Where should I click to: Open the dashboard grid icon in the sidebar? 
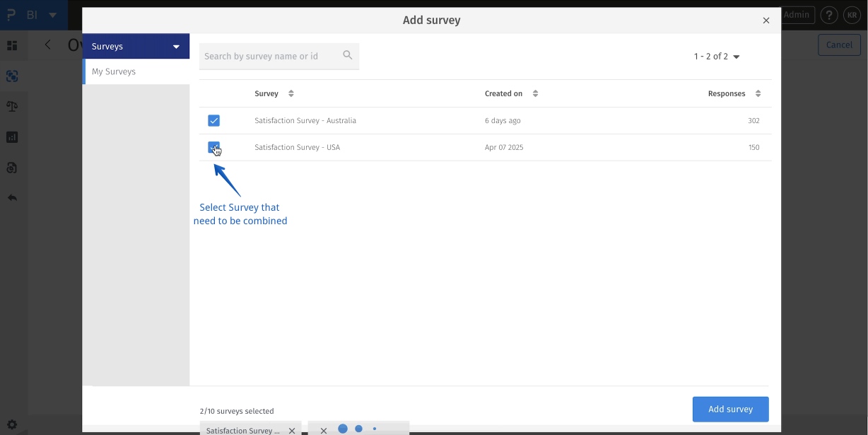point(12,45)
